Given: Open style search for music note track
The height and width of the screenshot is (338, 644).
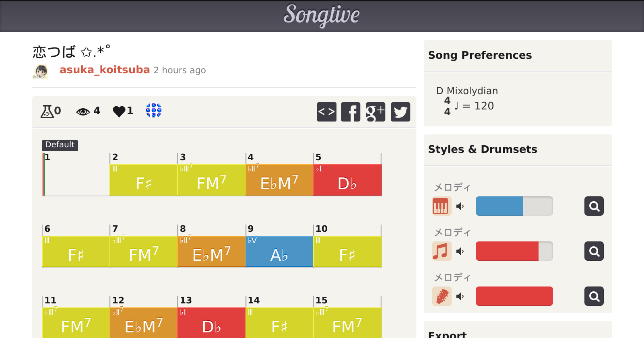Looking at the screenshot, I should pos(594,251).
